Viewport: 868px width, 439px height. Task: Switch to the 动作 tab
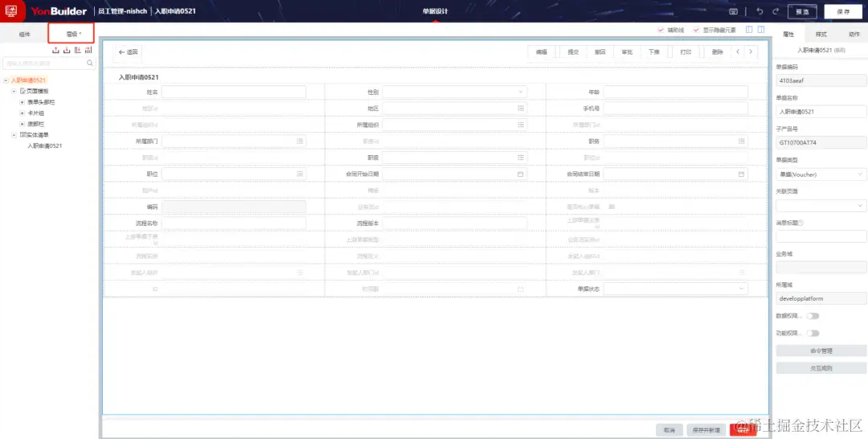854,35
